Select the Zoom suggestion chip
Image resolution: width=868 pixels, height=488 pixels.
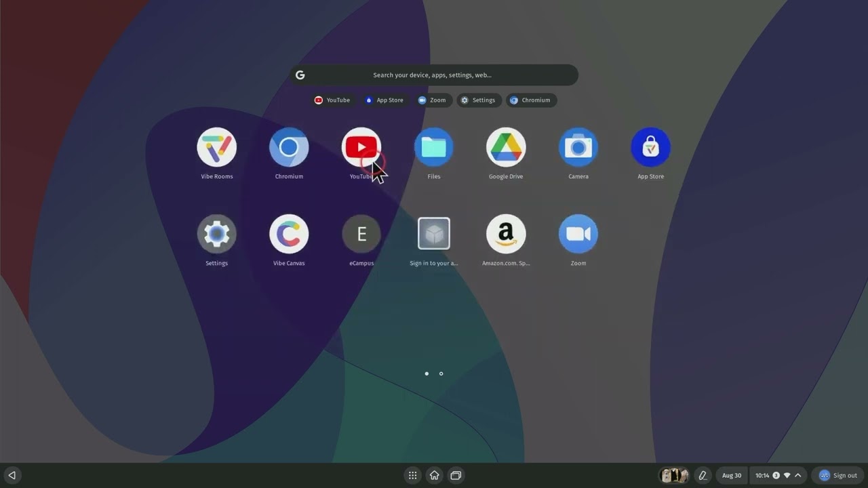click(x=432, y=100)
